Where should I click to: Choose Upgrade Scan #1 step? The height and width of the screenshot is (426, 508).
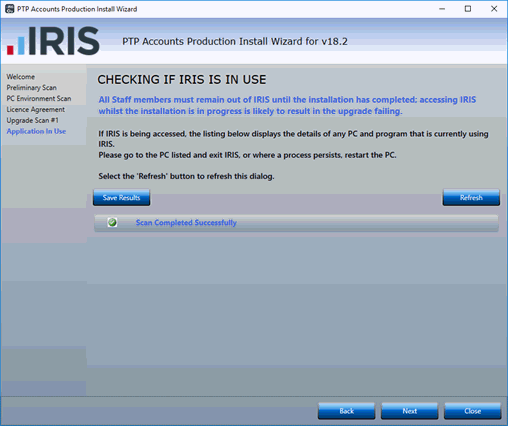[x=33, y=120]
